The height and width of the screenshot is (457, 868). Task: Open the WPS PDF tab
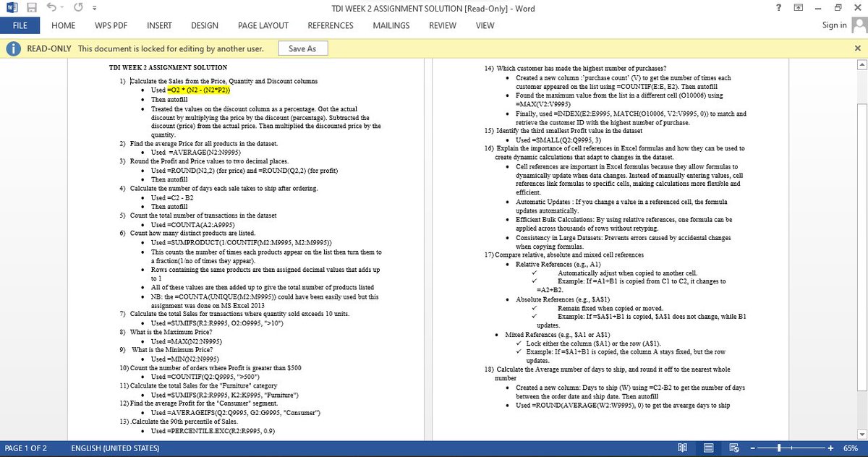pyautogui.click(x=111, y=25)
